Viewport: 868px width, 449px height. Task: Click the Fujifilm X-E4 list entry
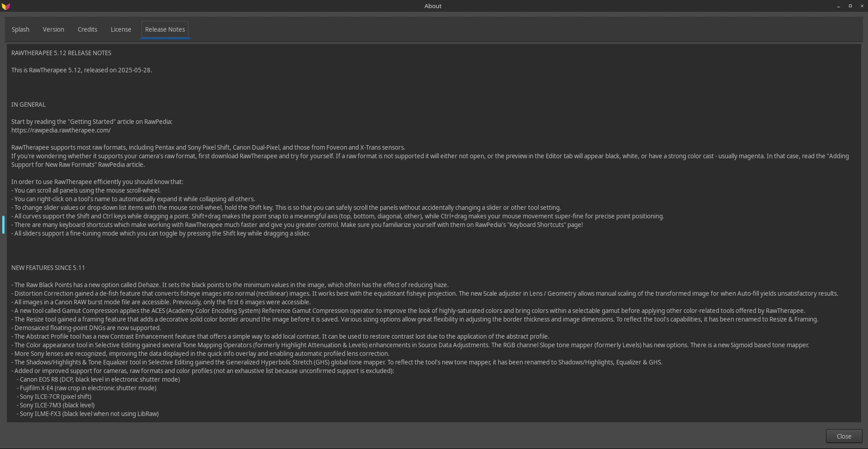[87, 388]
